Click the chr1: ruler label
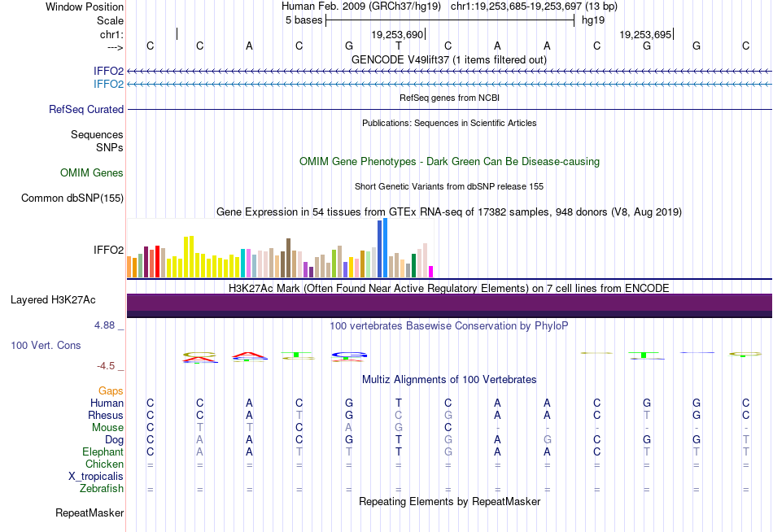Image resolution: width=773 pixels, height=532 pixels. (111, 34)
